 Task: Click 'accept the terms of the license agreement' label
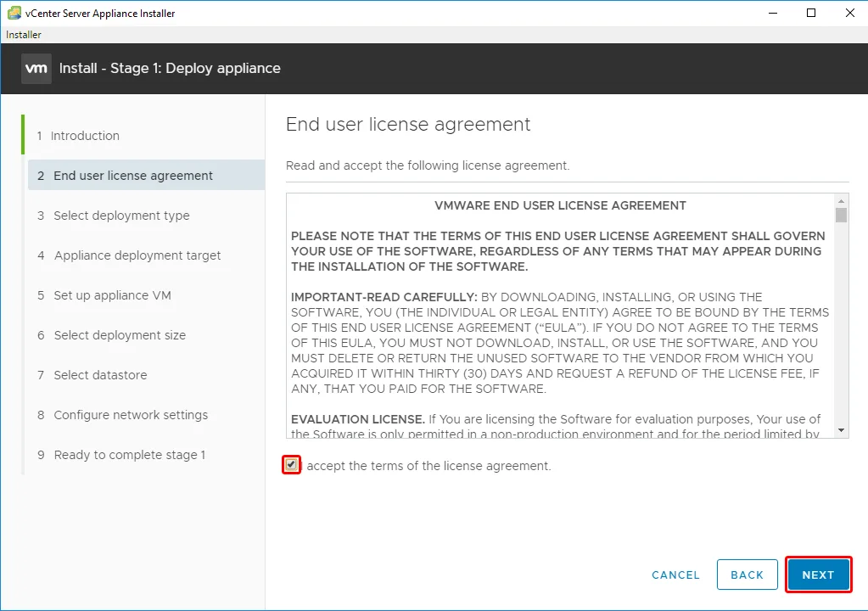click(429, 466)
